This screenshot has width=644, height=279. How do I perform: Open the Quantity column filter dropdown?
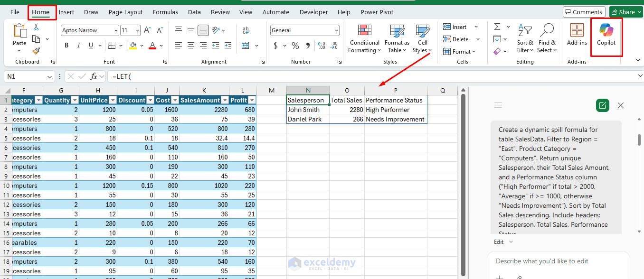point(74,100)
